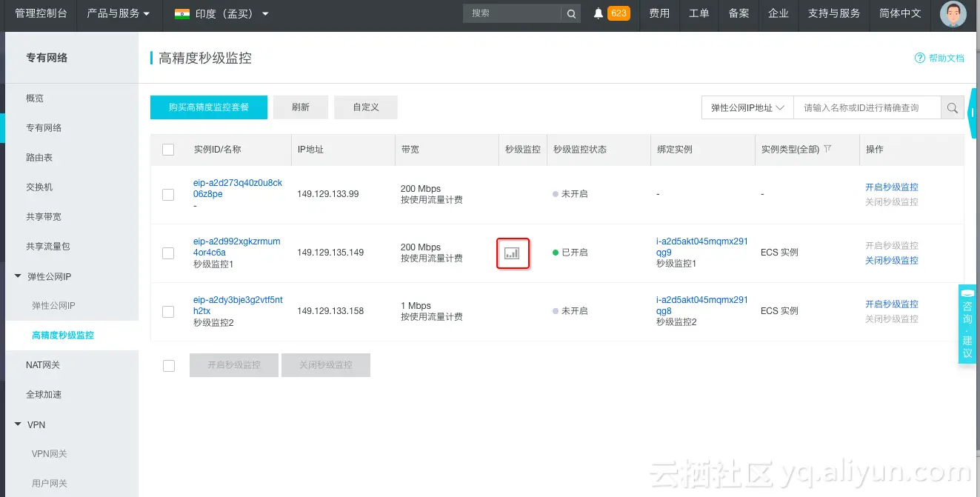Open the 咨询·建议 feedback widget
Screen dimensions: 980x497
coord(967,324)
